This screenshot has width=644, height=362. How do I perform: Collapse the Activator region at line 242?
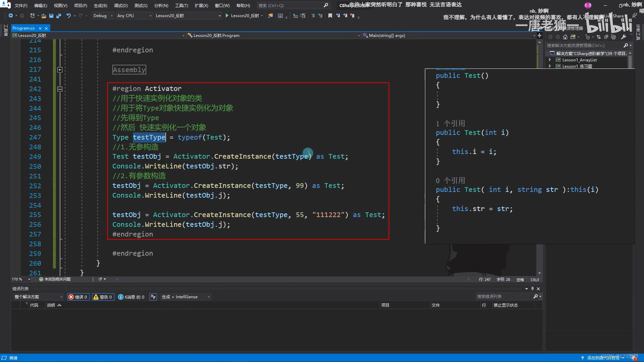(x=60, y=89)
